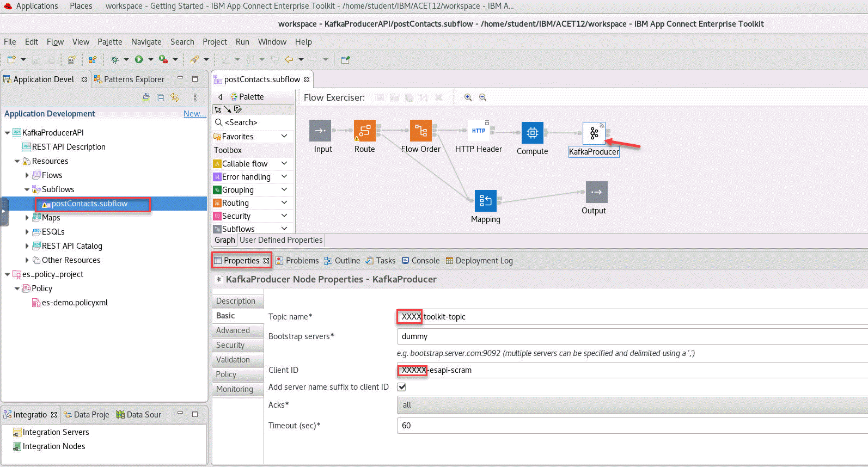Click the New... link

[x=194, y=114]
